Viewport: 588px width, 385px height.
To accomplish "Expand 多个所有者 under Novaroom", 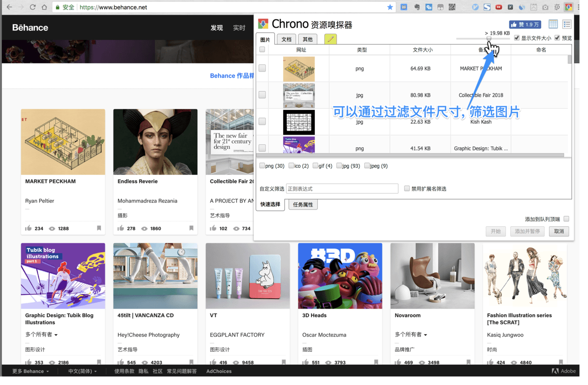I will tap(411, 334).
